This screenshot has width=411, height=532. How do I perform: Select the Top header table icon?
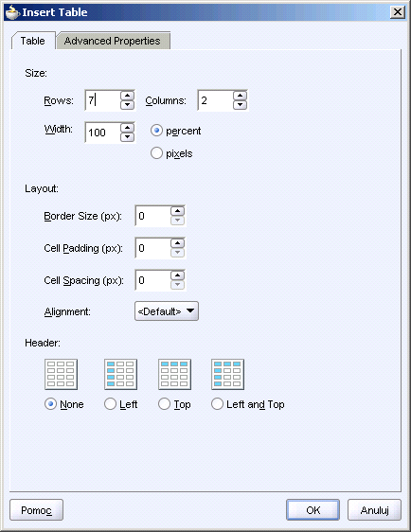point(175,374)
